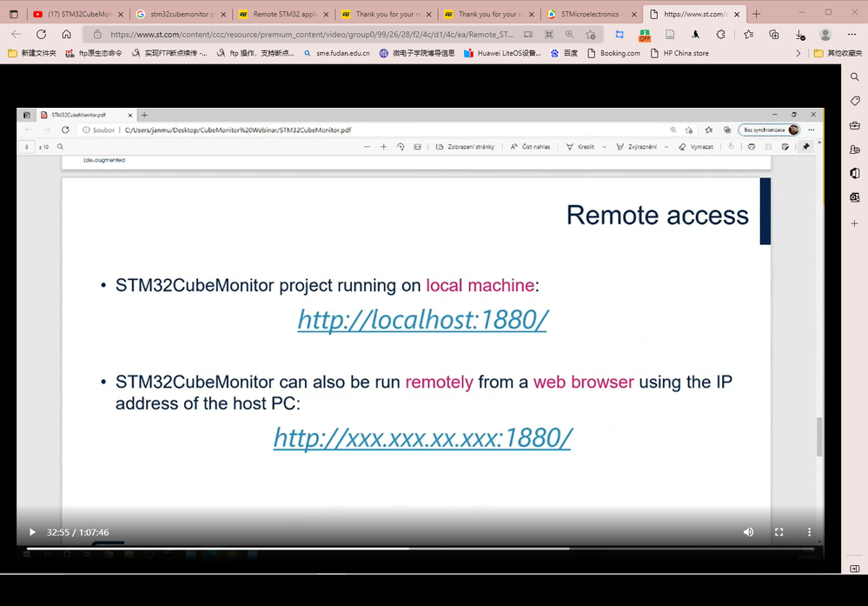Open the tab actions menu icon

pos(14,15)
